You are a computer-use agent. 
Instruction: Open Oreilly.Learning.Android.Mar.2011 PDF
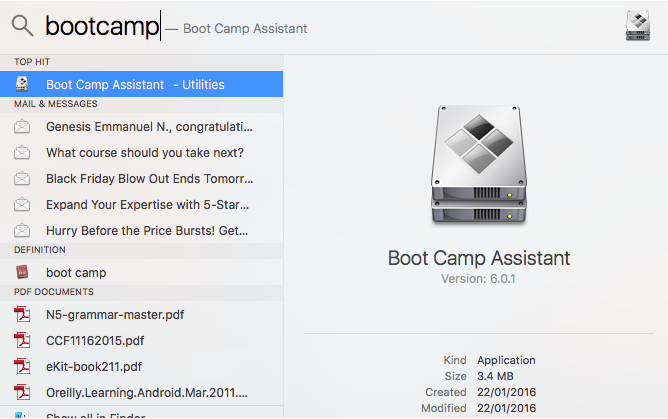[x=141, y=392]
